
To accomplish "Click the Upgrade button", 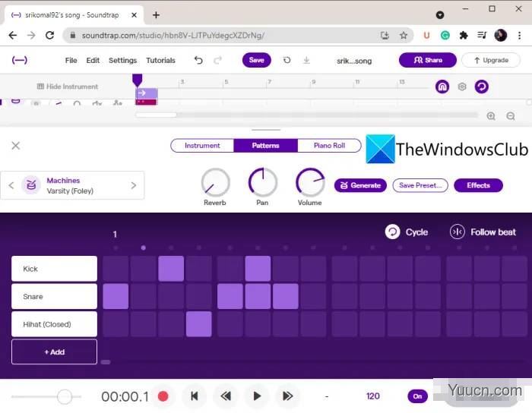I will 491,60.
